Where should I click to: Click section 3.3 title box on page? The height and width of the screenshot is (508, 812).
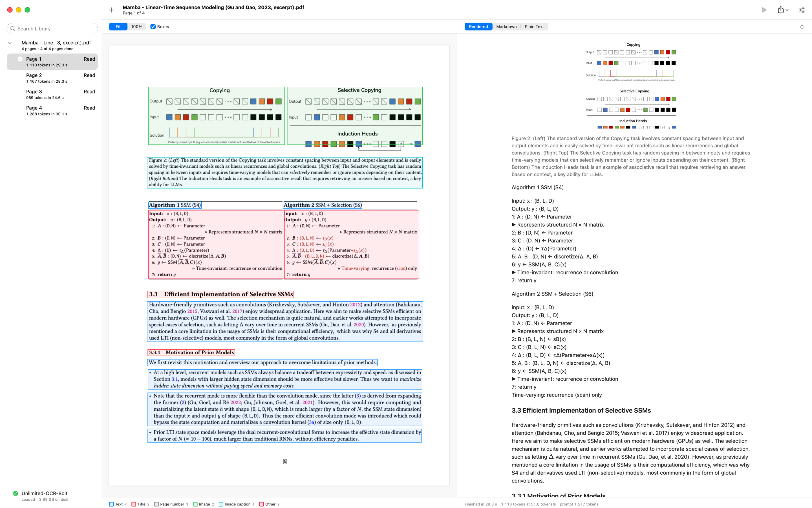[x=220, y=294]
